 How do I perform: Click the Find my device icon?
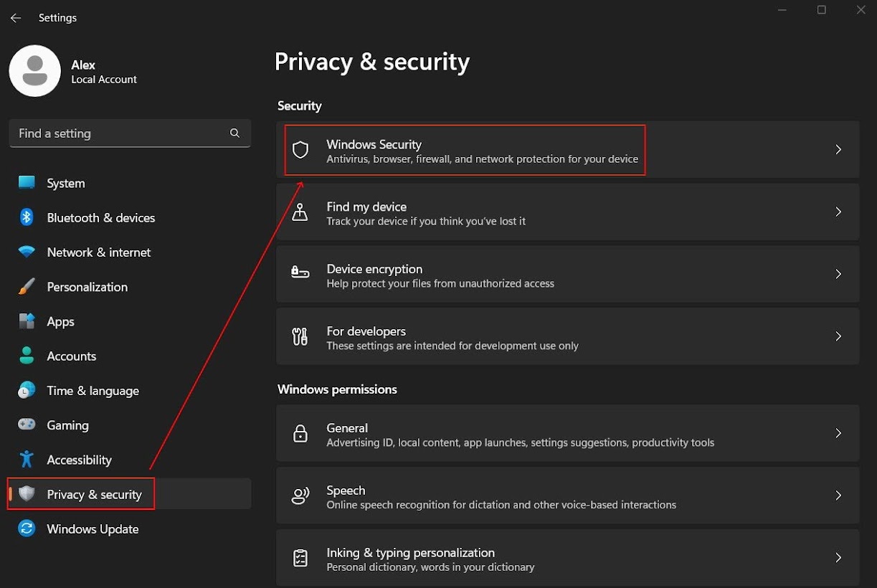[x=300, y=212]
